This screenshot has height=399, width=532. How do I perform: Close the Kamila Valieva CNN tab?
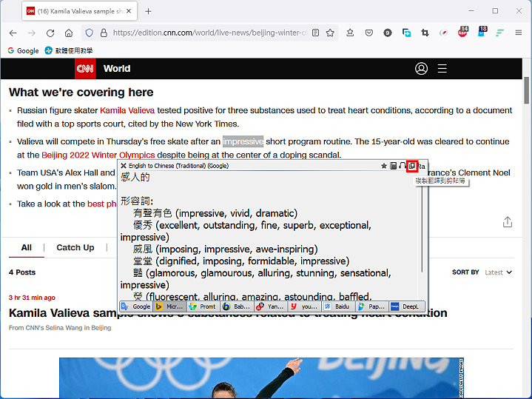click(x=129, y=11)
